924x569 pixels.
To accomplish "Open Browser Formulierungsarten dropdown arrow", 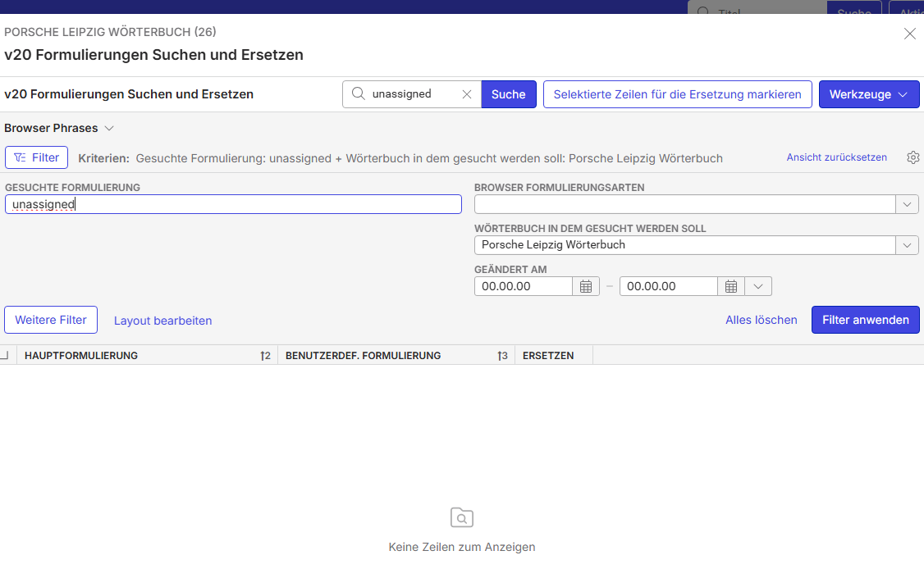I will click(907, 204).
